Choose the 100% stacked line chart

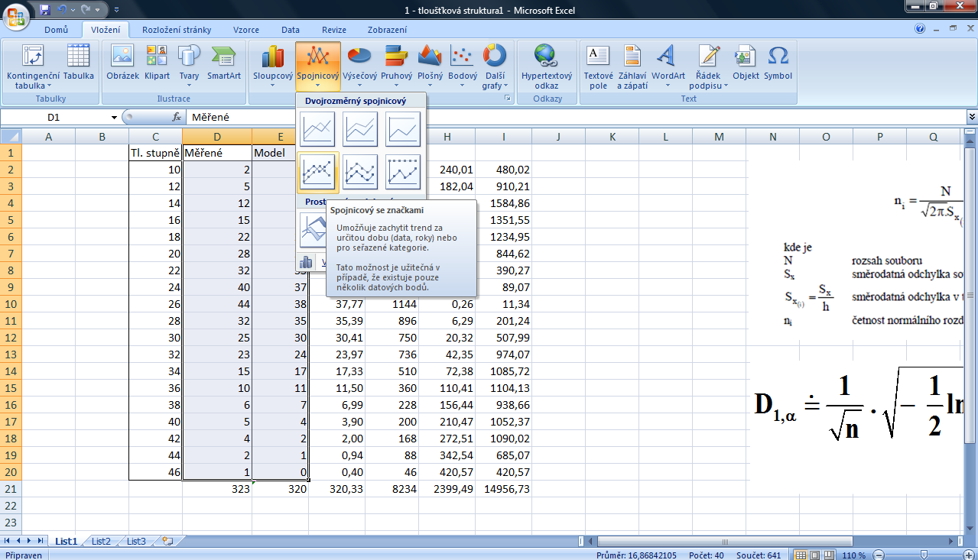pos(403,129)
